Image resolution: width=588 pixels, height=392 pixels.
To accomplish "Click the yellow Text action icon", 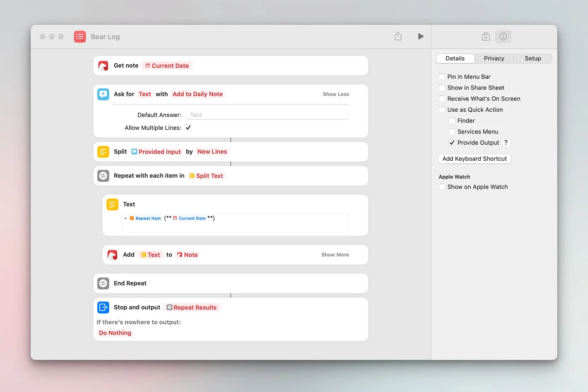I will (112, 204).
